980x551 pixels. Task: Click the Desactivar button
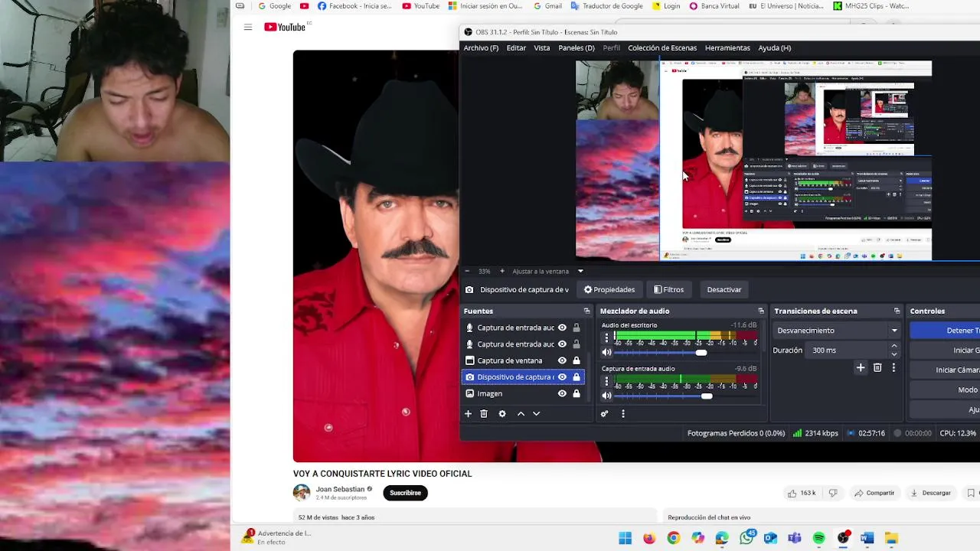tap(724, 289)
